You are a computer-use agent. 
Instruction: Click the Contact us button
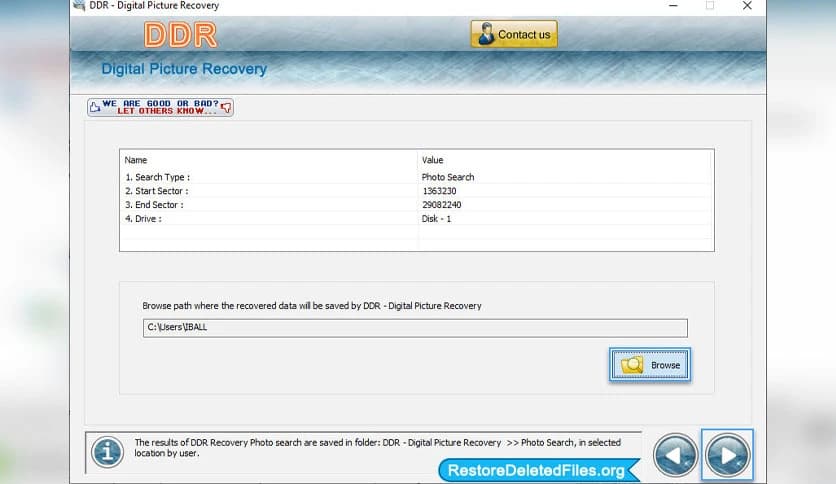(x=514, y=34)
